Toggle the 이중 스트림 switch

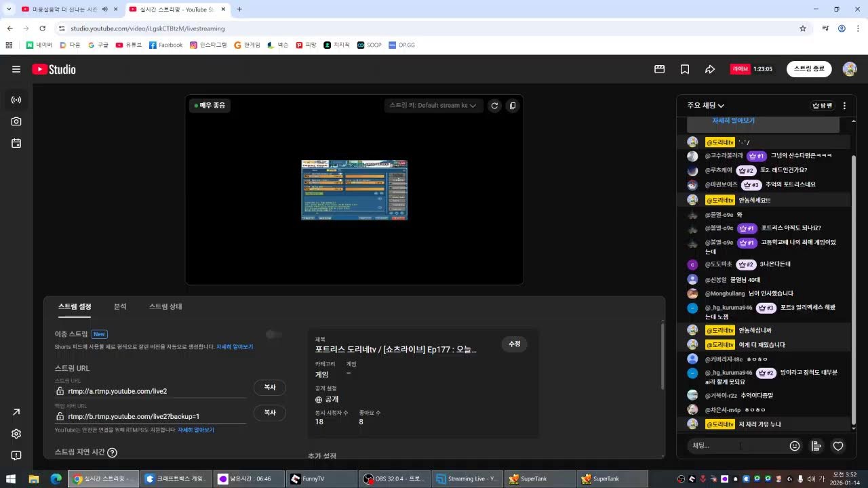click(x=273, y=334)
